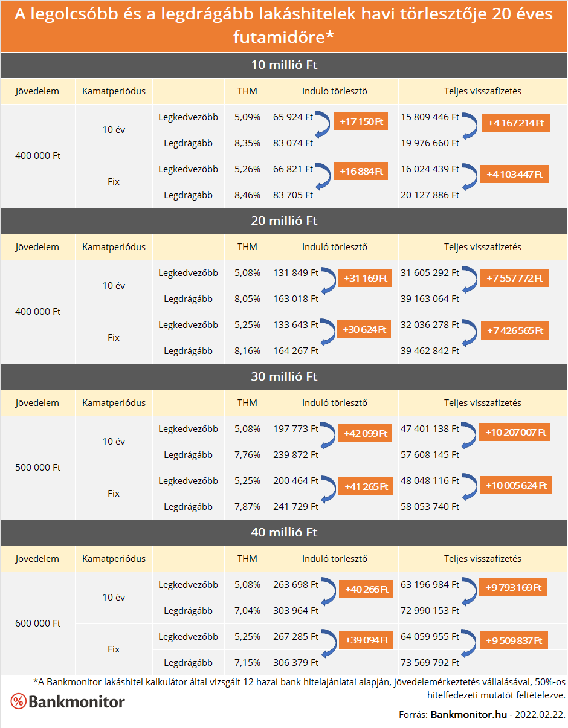The height and width of the screenshot is (728, 568).
Task: Click the orange title banner at top
Action: (284, 26)
